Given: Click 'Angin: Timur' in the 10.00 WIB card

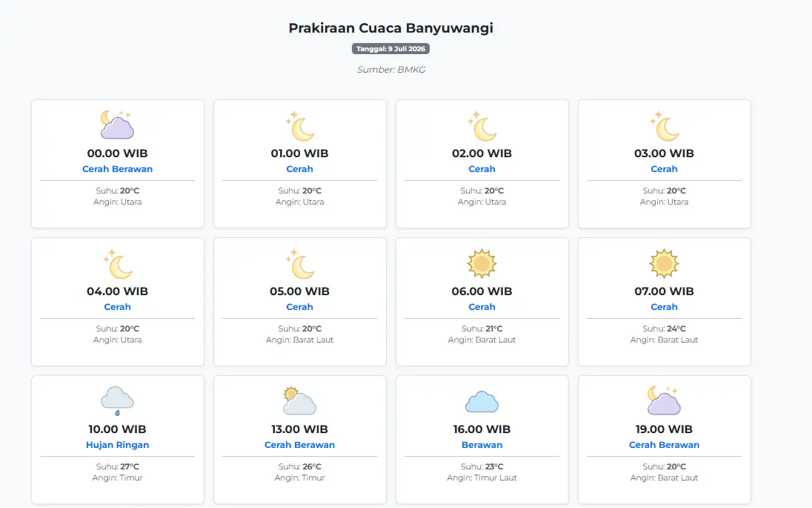Looking at the screenshot, I should click(x=118, y=478).
